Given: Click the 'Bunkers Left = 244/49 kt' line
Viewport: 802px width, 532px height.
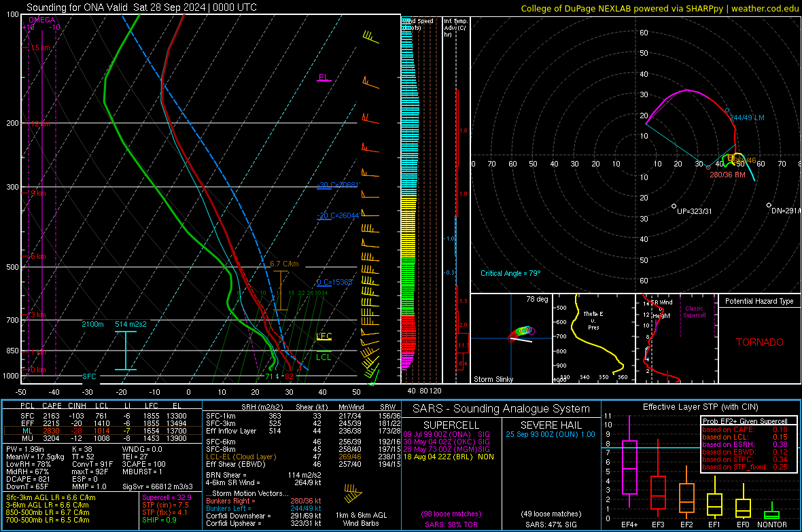Looking at the screenshot, I should [264, 508].
